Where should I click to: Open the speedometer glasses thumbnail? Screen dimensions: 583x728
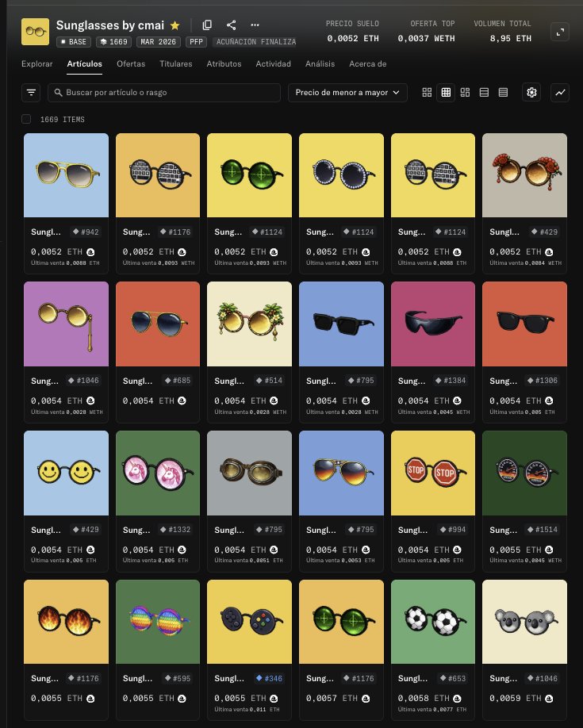click(525, 473)
